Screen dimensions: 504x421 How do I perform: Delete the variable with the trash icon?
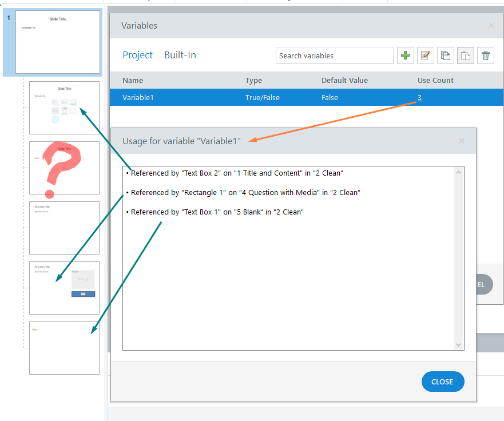485,55
